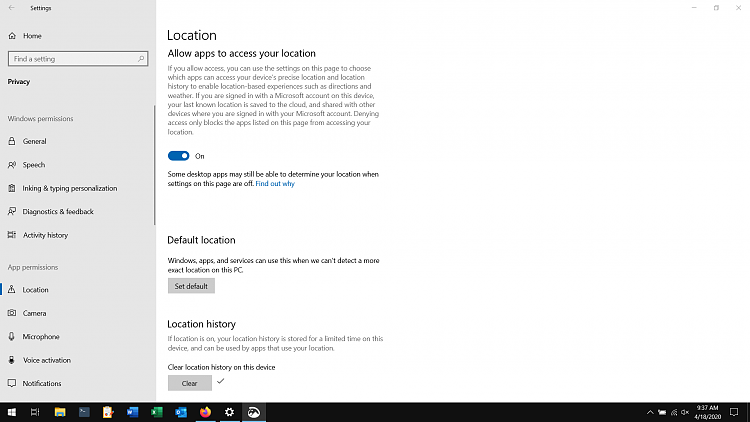
Task: Click the search magnifier icon
Action: click(x=141, y=59)
